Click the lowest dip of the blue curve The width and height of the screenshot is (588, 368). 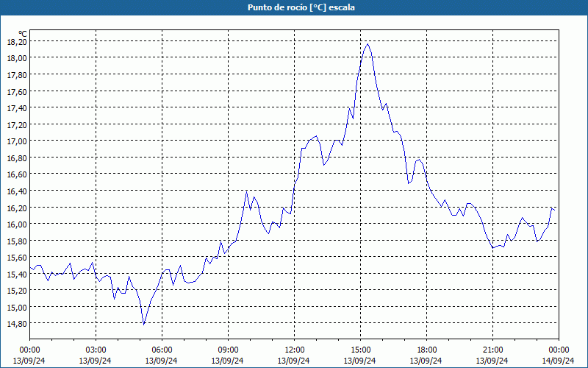[144, 325]
